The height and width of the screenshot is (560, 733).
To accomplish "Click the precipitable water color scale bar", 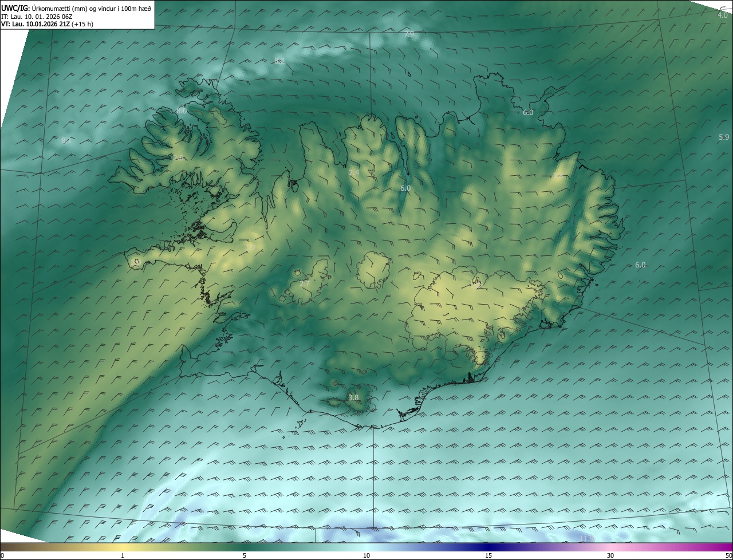I will [366, 547].
